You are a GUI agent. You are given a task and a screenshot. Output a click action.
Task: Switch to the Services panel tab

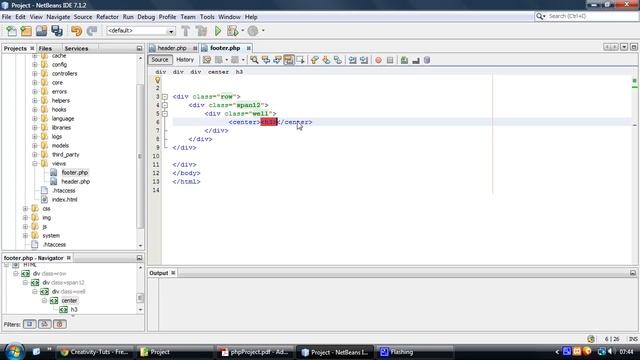point(76,48)
